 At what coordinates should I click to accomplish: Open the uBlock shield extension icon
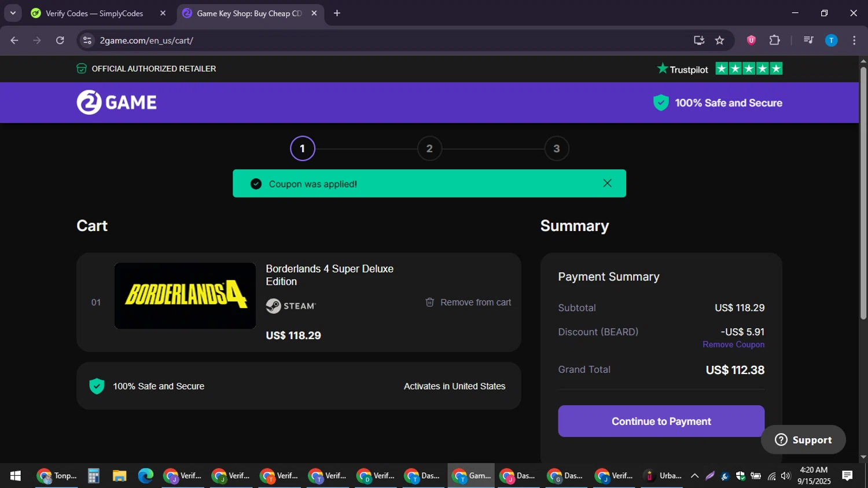point(751,40)
